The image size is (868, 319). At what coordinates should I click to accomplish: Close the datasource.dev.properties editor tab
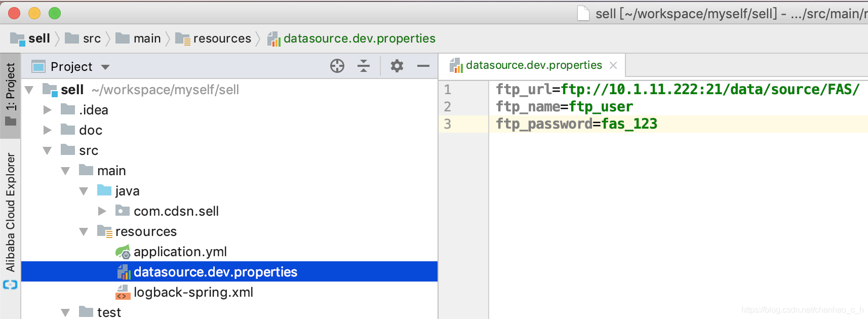click(613, 65)
